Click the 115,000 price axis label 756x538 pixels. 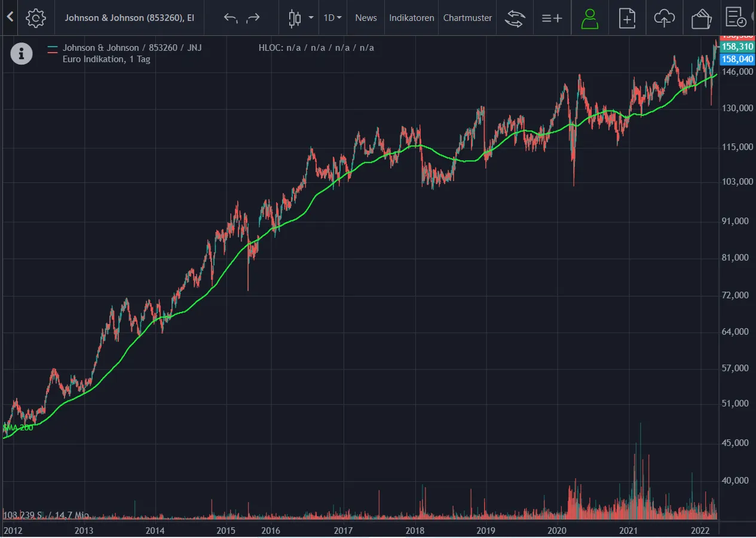[x=737, y=147]
